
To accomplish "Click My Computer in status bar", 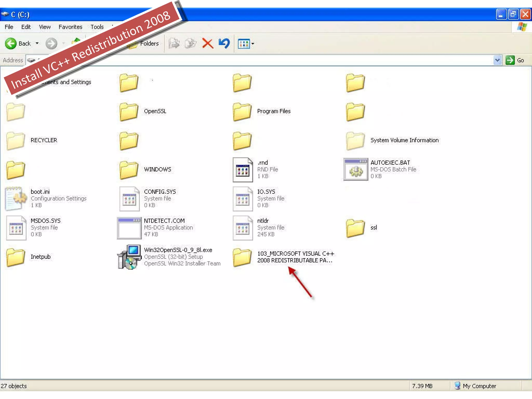I will (x=475, y=386).
